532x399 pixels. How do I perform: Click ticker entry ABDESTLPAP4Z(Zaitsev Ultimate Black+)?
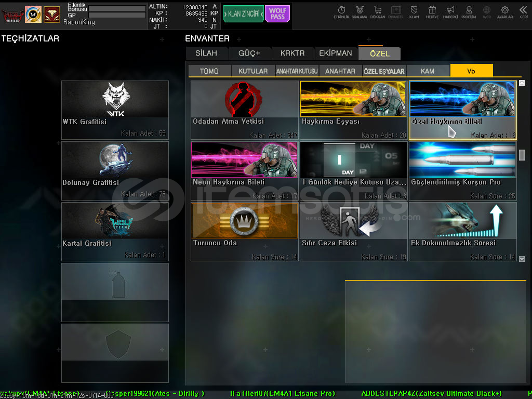(x=432, y=394)
